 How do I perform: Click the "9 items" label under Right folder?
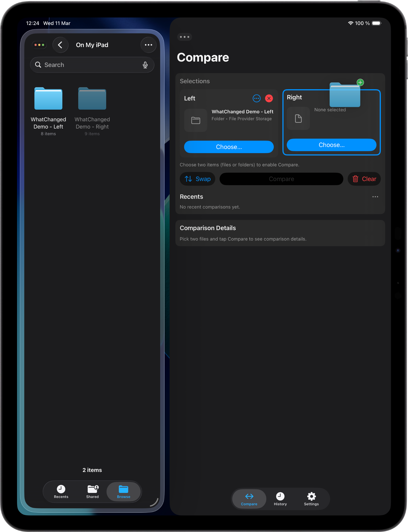92,134
